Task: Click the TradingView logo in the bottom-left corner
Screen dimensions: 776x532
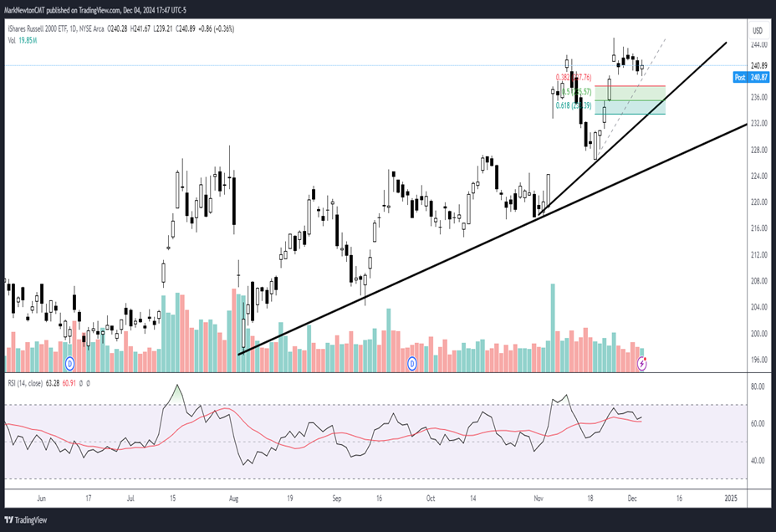Action: pos(26,518)
